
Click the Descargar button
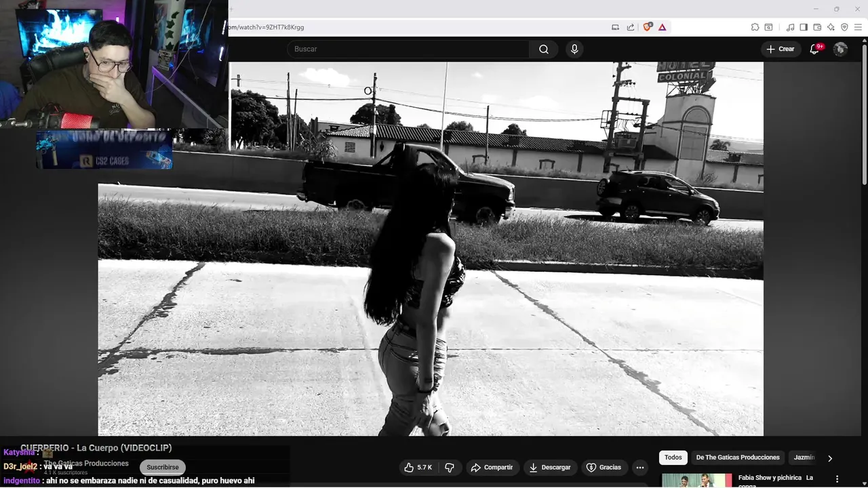pyautogui.click(x=550, y=468)
